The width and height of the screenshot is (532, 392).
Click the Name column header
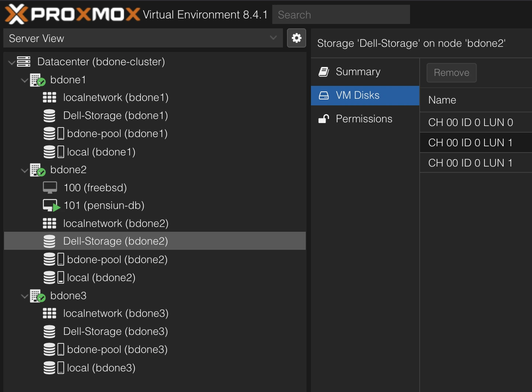point(442,100)
